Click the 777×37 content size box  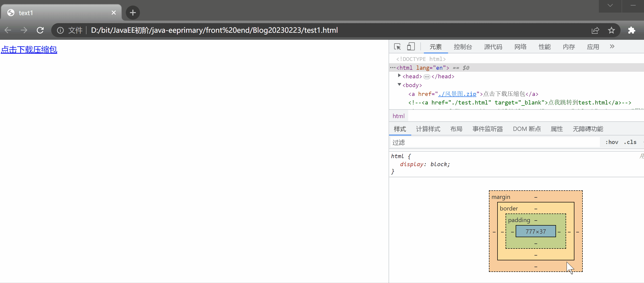pos(536,231)
